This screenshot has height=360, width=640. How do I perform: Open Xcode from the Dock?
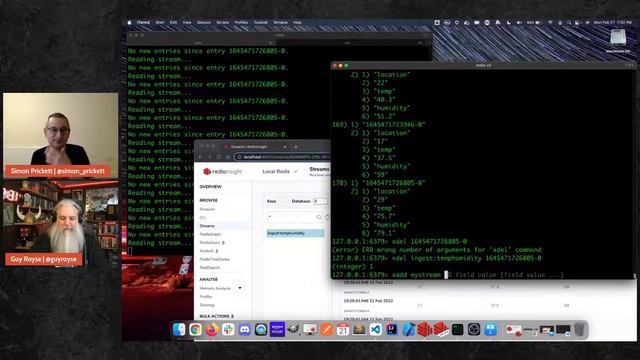click(409, 329)
